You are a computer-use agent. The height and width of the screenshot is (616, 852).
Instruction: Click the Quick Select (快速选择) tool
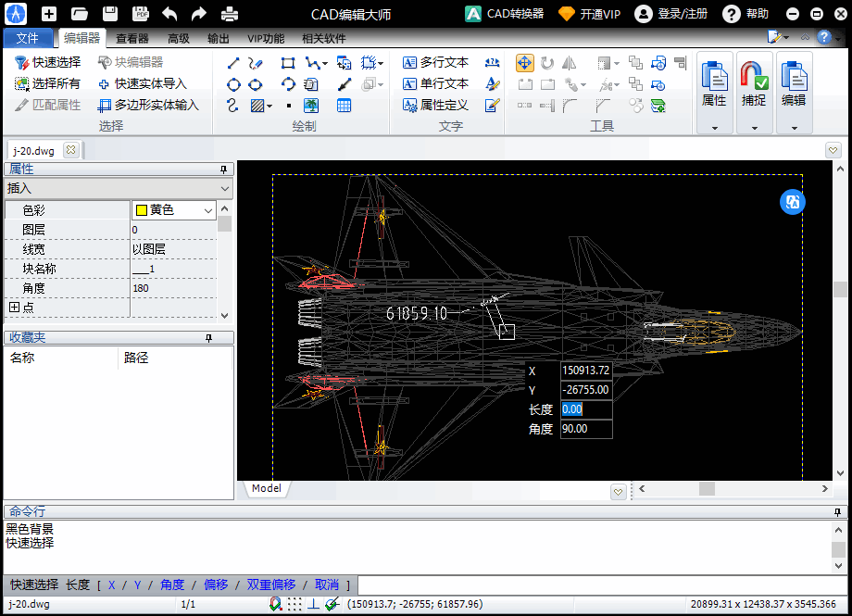click(x=47, y=63)
